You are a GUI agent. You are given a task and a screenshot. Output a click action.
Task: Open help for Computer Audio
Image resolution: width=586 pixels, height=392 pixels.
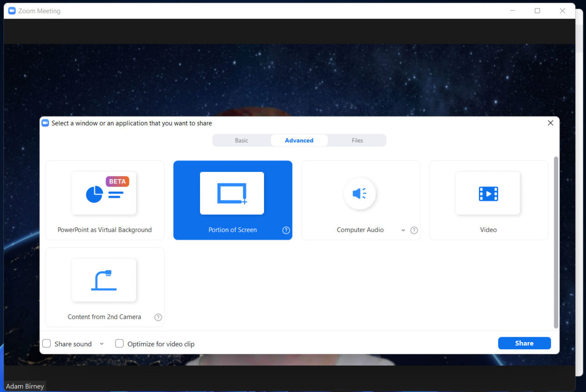414,230
